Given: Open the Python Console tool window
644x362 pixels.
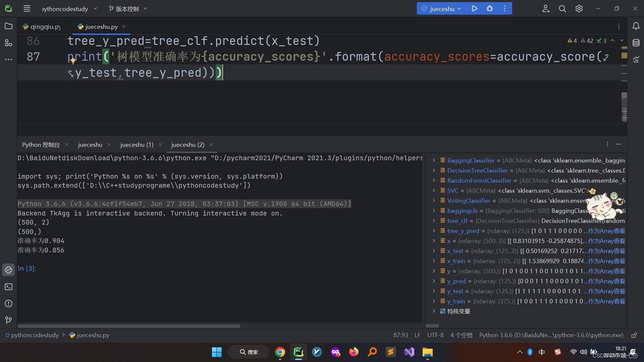Looking at the screenshot, I should tap(8, 270).
